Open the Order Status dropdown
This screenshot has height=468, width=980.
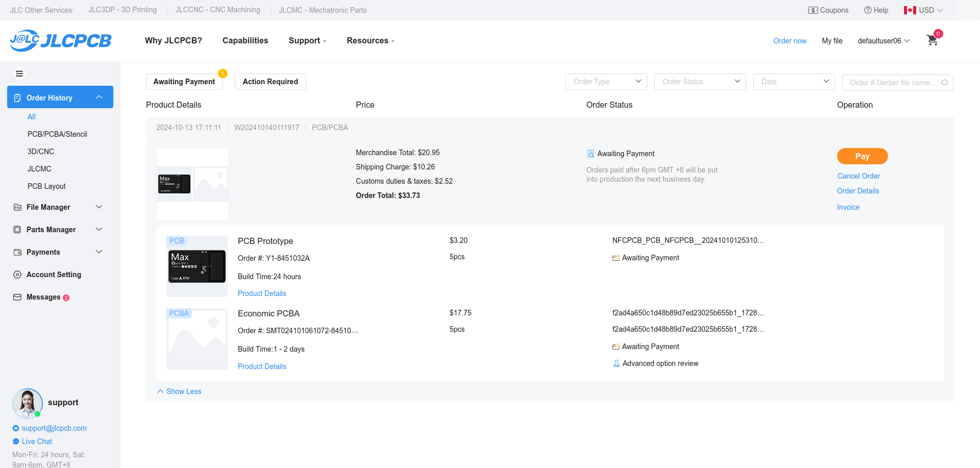pos(700,82)
